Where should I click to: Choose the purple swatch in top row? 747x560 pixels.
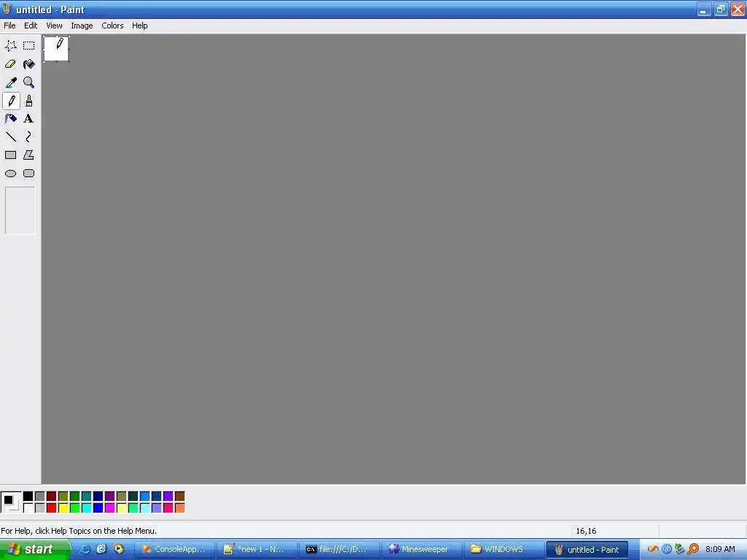(110, 497)
